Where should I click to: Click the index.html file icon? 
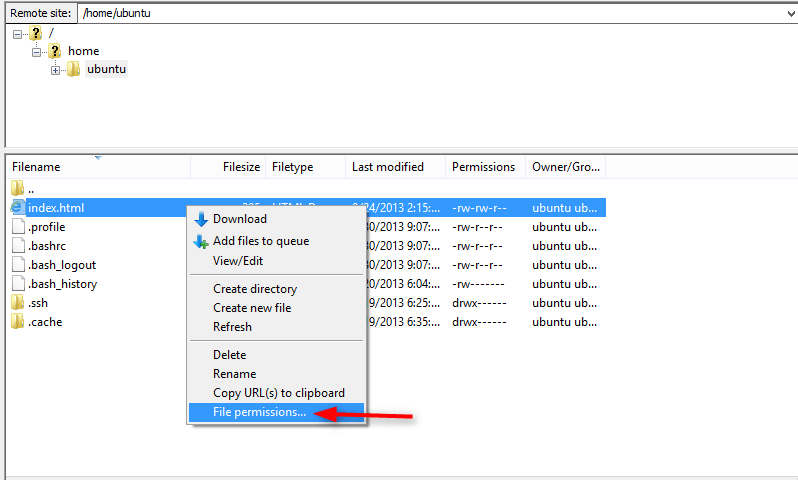click(x=18, y=208)
